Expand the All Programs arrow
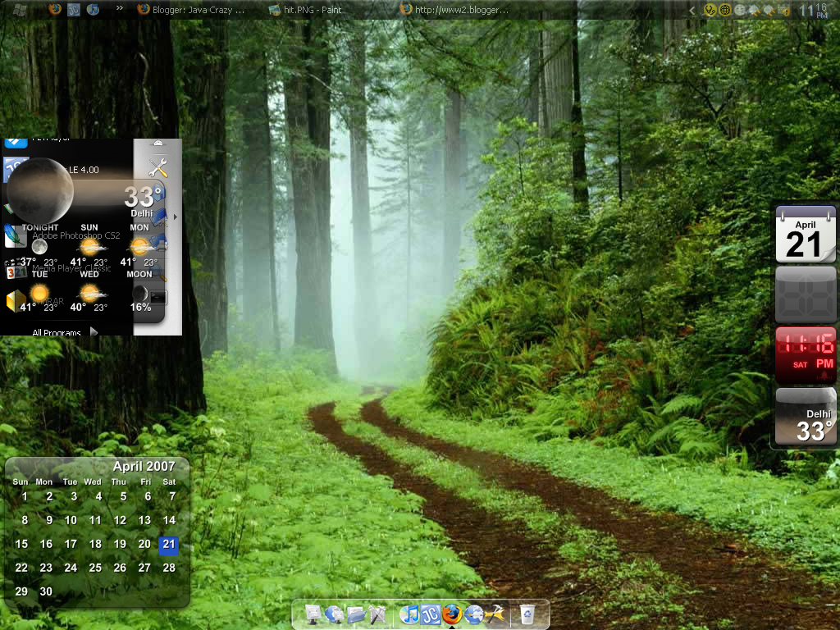The height and width of the screenshot is (630, 840). coord(94,331)
